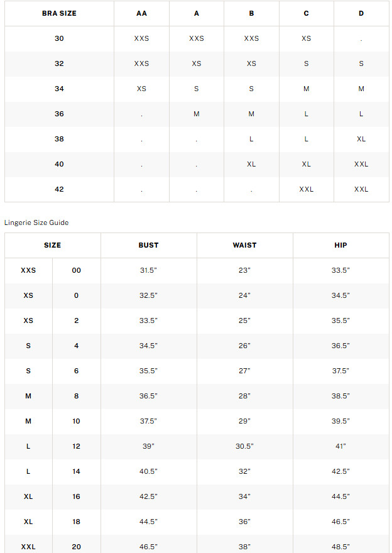The height and width of the screenshot is (553, 392).
Task: Select the numeric size 00 cell
Action: click(76, 270)
